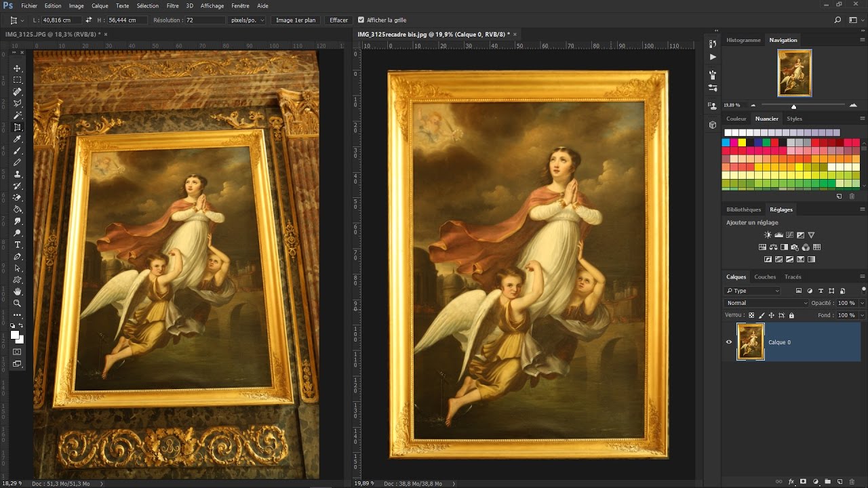868x488 pixels.
Task: Open the layer filter Type dropdown
Action: (x=752, y=291)
